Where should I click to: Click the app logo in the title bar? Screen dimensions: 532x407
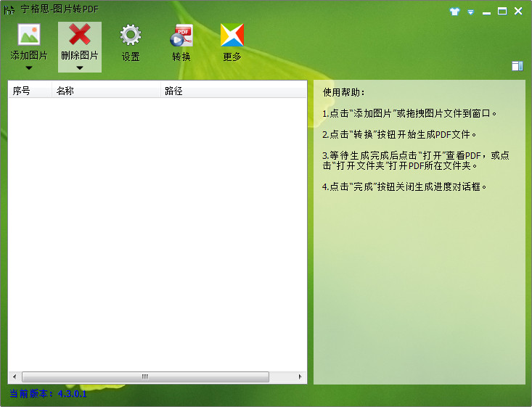pos(10,11)
